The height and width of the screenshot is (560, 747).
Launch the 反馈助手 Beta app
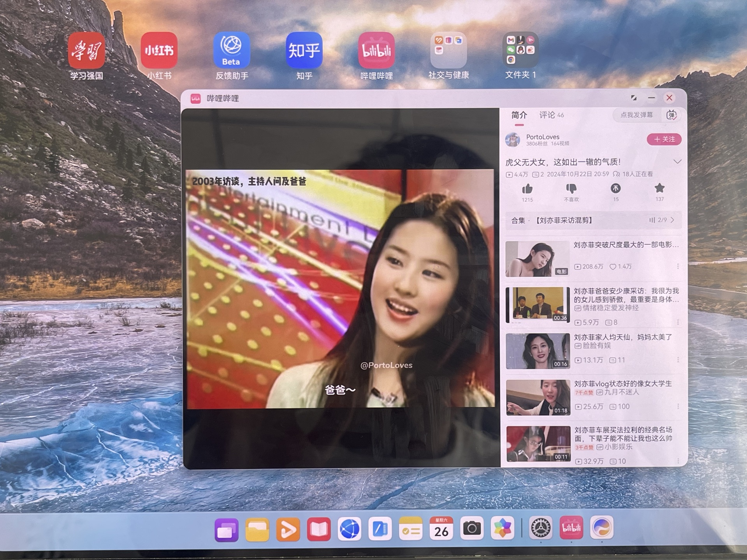click(x=232, y=51)
